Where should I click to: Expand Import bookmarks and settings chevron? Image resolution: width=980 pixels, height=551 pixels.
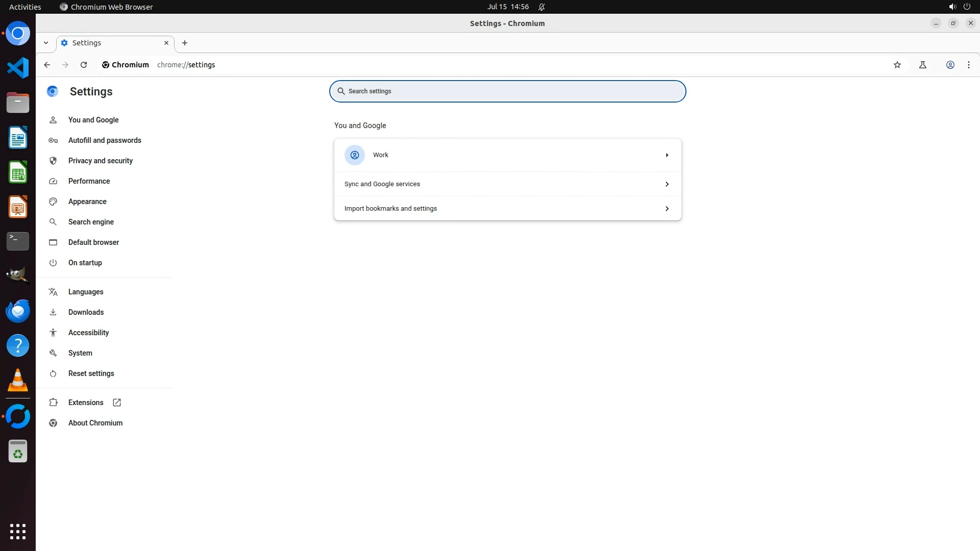coord(667,209)
